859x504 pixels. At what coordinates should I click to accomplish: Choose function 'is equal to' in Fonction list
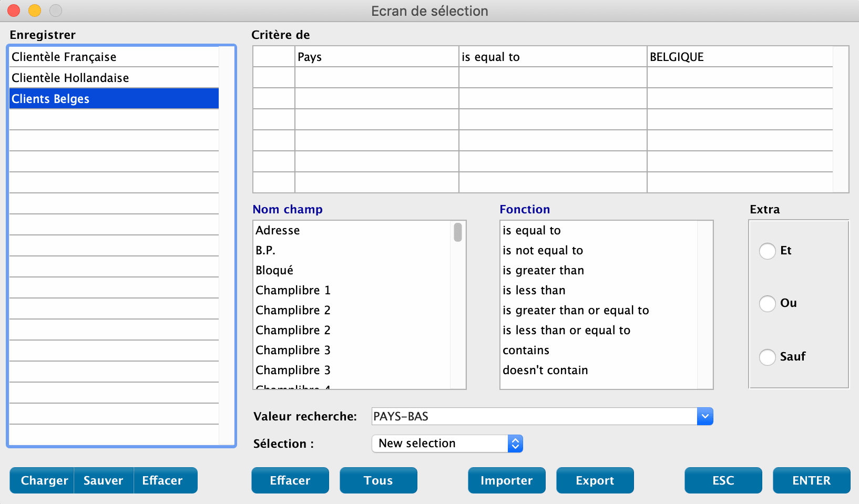pos(599,230)
